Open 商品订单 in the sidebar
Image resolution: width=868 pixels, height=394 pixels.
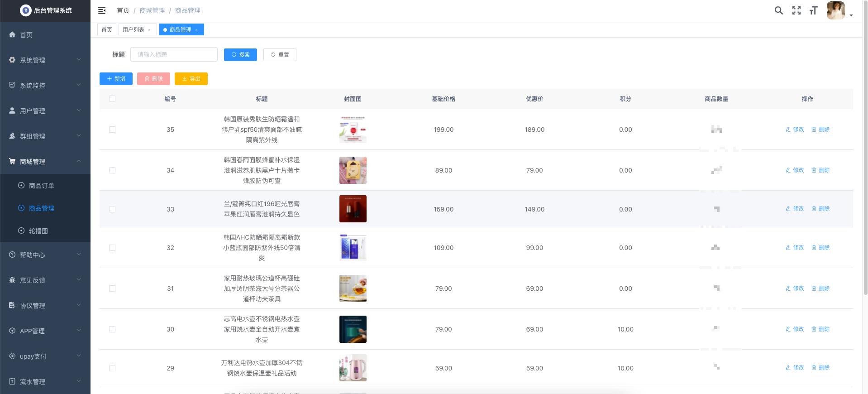tap(41, 186)
